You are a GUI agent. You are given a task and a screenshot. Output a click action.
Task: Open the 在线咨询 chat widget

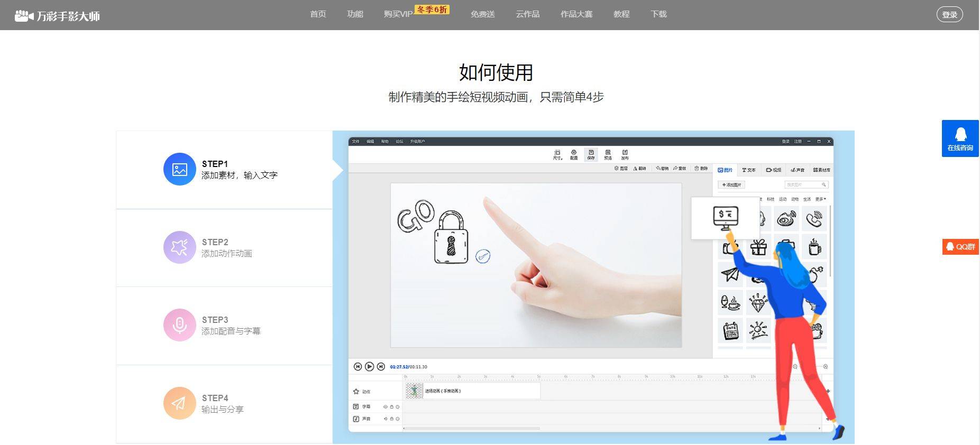(960, 138)
